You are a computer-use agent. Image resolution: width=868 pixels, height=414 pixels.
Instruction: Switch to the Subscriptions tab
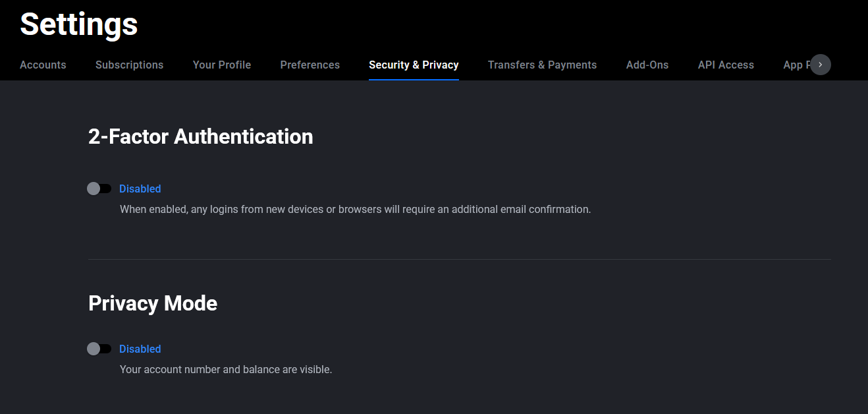pos(129,65)
